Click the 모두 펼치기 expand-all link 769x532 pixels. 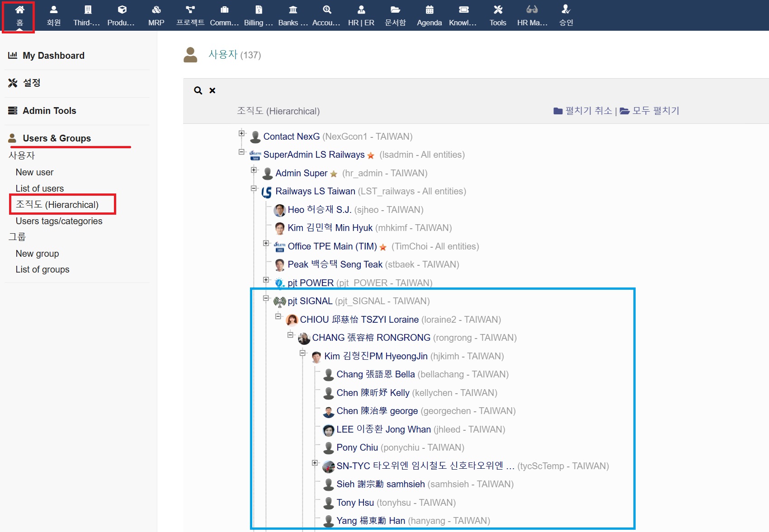click(655, 111)
